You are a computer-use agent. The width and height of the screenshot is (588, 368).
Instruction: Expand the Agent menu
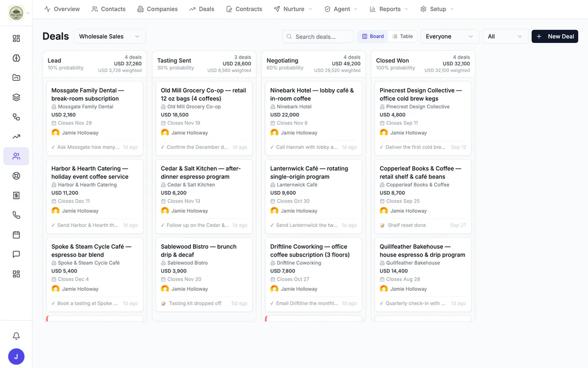coord(341,9)
